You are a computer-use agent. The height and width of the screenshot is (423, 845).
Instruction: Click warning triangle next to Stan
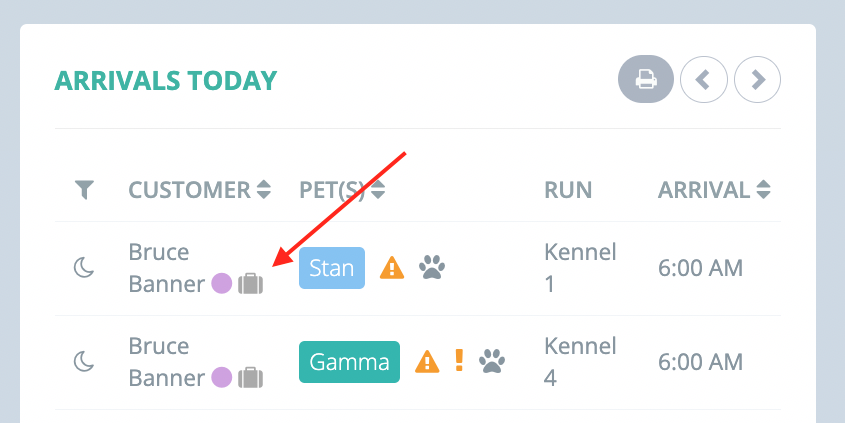[x=392, y=268]
